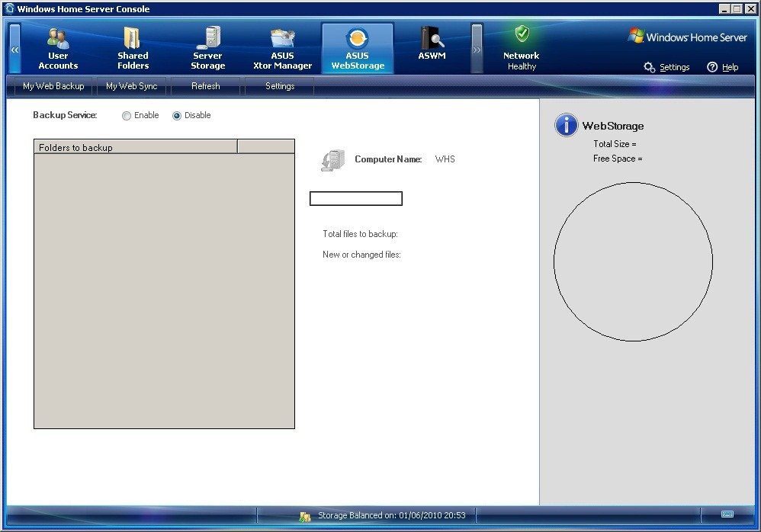Click the WHS computer name value

tap(445, 159)
